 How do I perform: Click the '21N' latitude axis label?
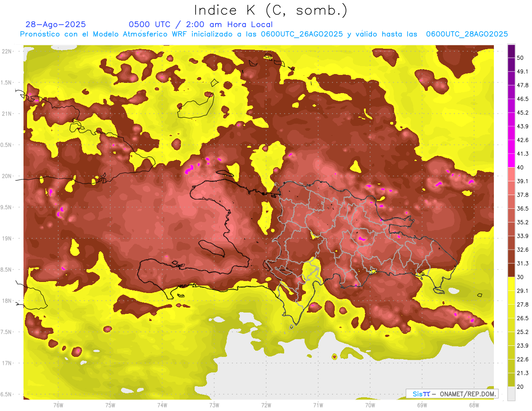point(7,114)
